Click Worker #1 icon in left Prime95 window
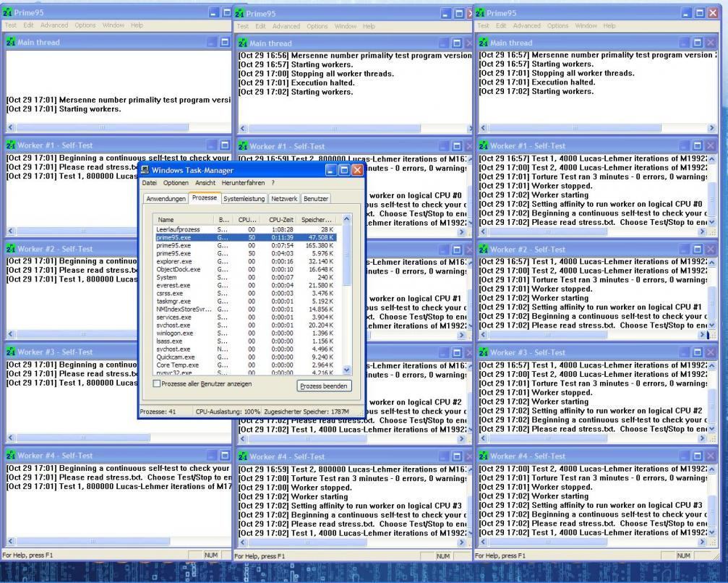Viewport: 728px width, 583px height. click(11, 145)
